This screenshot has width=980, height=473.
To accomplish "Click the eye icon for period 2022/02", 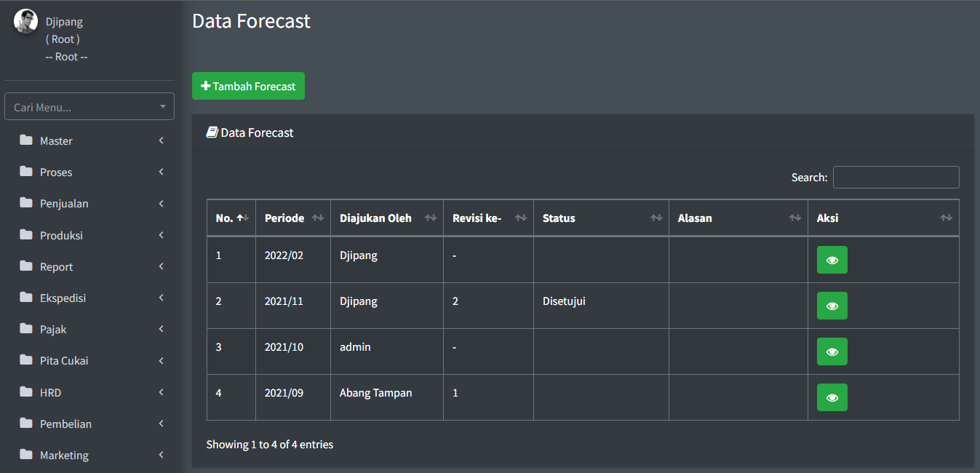I will (x=832, y=260).
